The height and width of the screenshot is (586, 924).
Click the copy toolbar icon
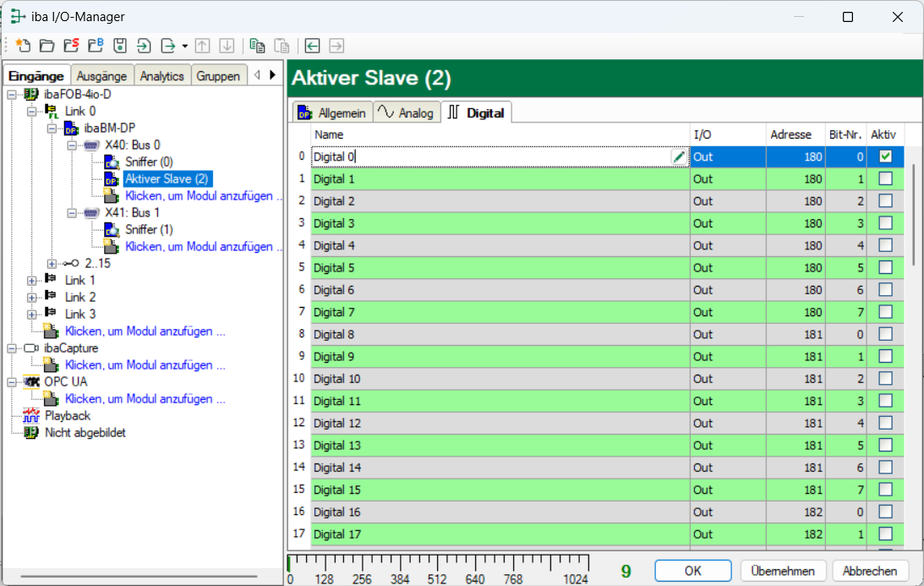(257, 46)
